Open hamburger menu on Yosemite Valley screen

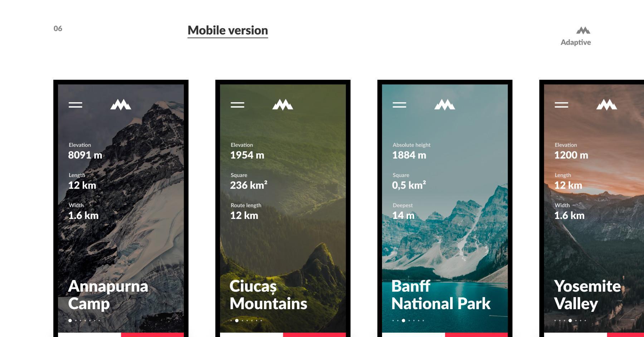[561, 105]
